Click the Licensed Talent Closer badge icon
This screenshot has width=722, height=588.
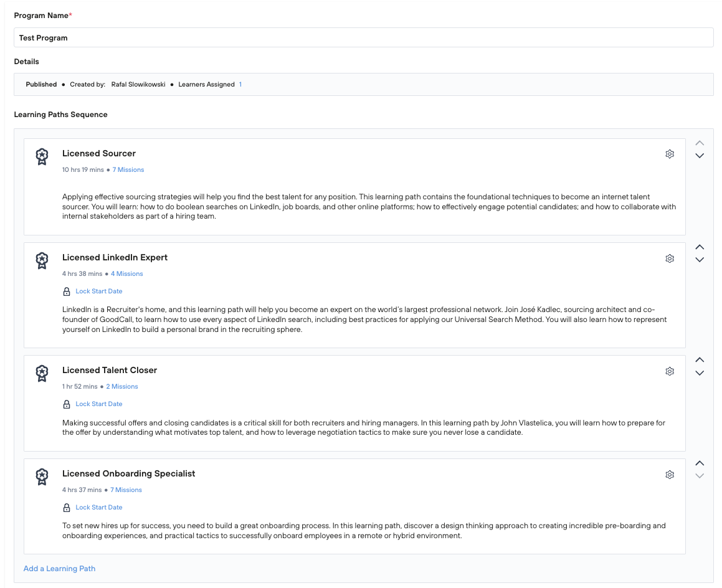[x=42, y=373]
